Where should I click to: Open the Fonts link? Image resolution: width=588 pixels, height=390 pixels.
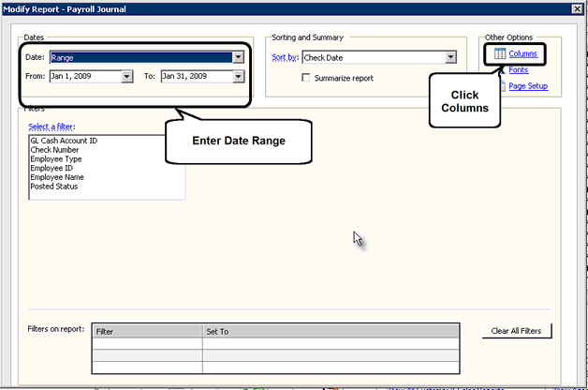[x=519, y=69]
